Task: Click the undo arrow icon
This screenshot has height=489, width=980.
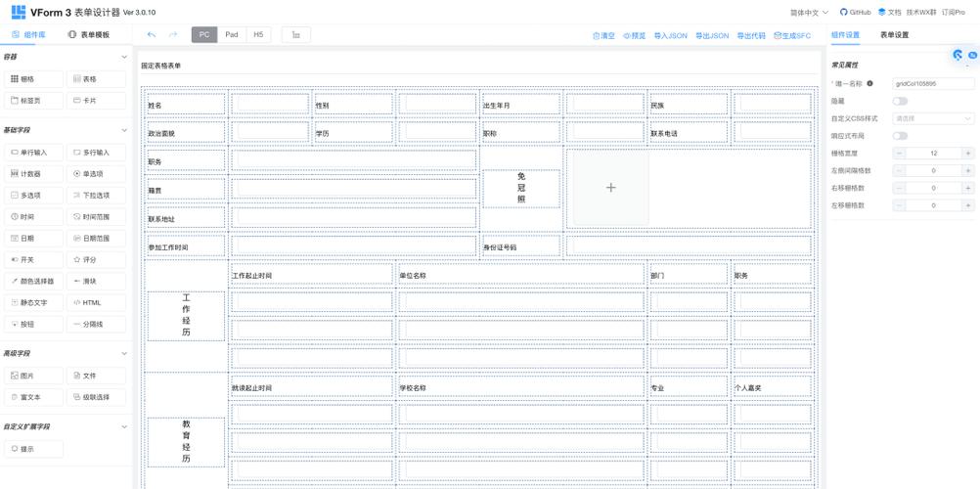Action: tap(152, 35)
